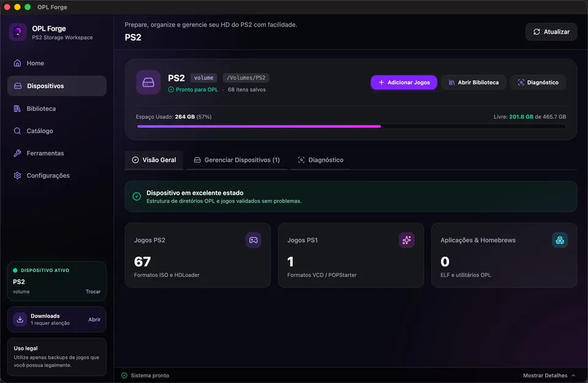Click PS2 page heading under the tagline
Image resolution: width=588 pixels, height=383 pixels.
[133, 37]
